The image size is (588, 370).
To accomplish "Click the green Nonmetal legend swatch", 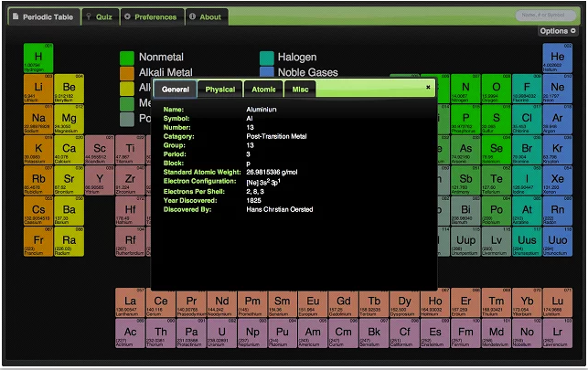I will 127,58.
